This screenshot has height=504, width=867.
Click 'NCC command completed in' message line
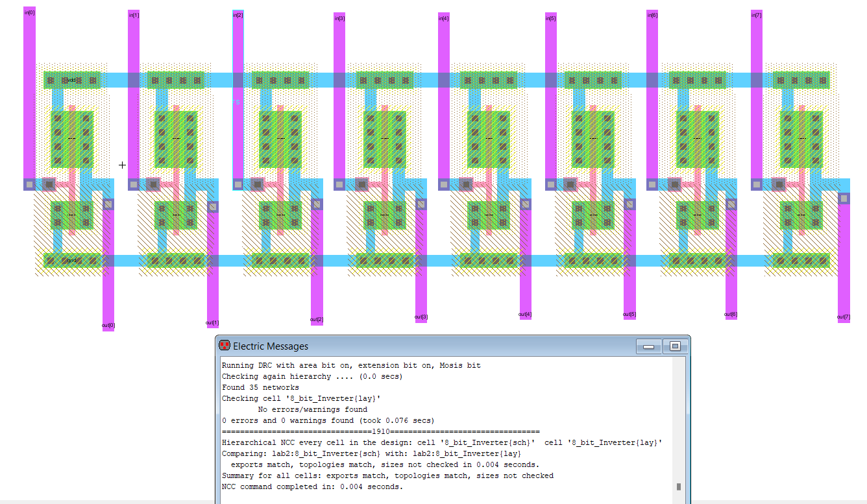pos(312,486)
